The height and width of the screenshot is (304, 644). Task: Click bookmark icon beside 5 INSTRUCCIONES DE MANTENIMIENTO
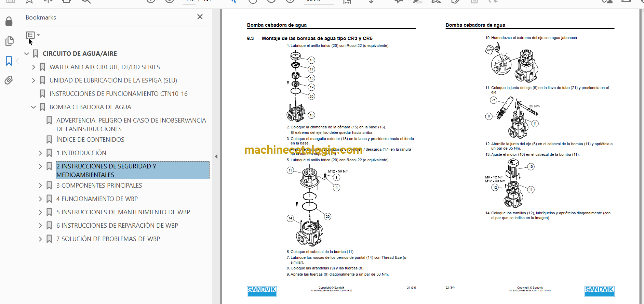49,212
